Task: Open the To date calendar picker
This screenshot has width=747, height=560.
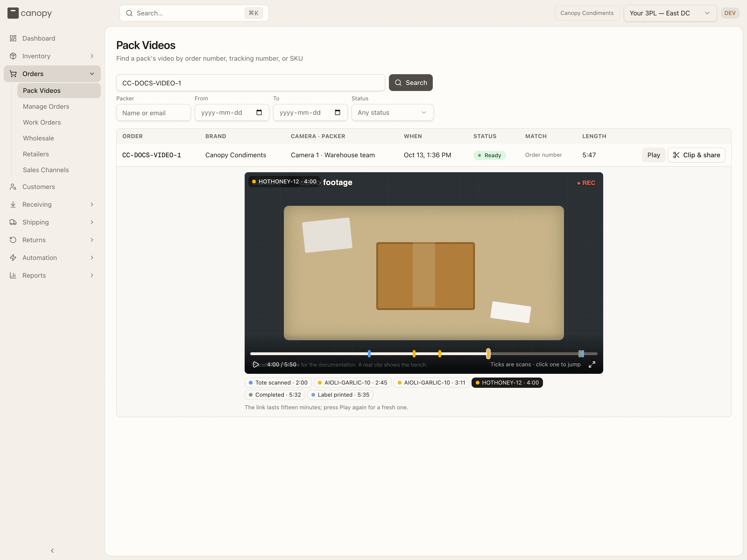Action: tap(337, 112)
